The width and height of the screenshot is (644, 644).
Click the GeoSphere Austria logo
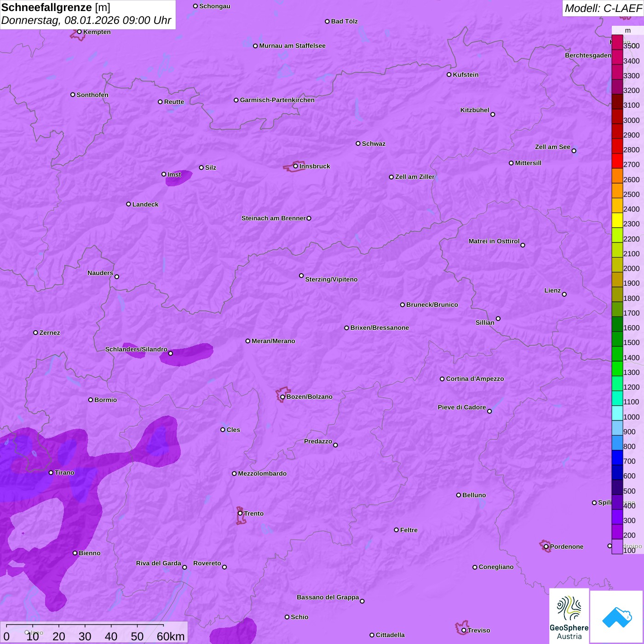tap(569, 616)
